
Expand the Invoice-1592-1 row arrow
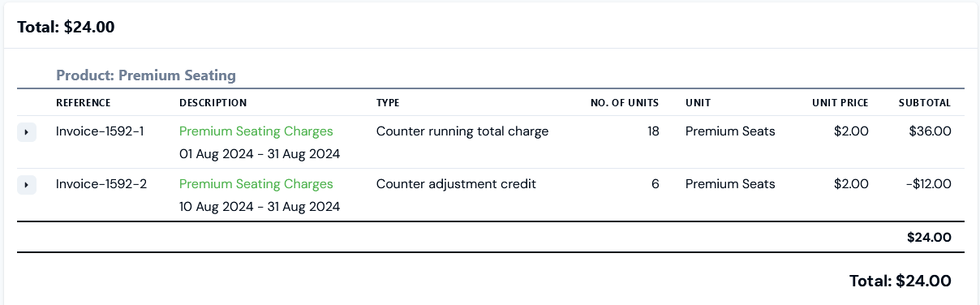point(27,131)
